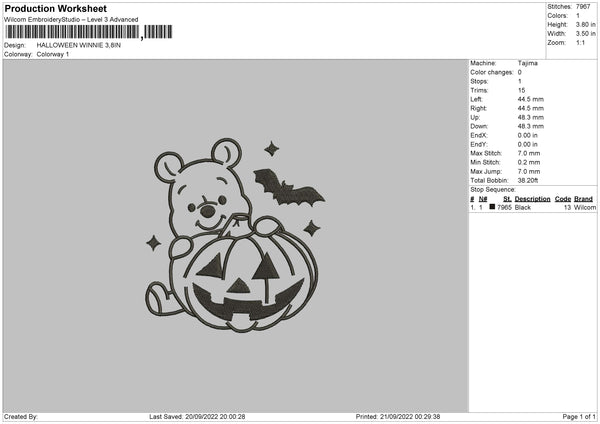Click the Stitches value 7967
The image size is (600, 424).
pyautogui.click(x=583, y=7)
